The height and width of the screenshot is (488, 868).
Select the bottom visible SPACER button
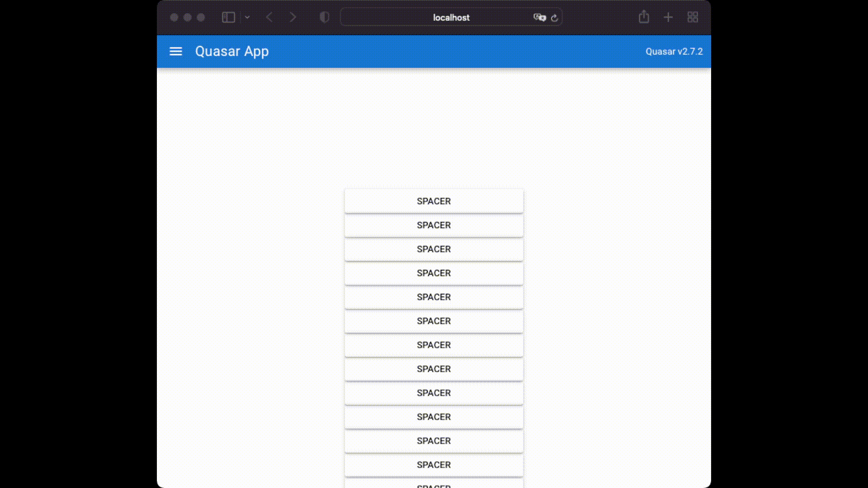434,465
